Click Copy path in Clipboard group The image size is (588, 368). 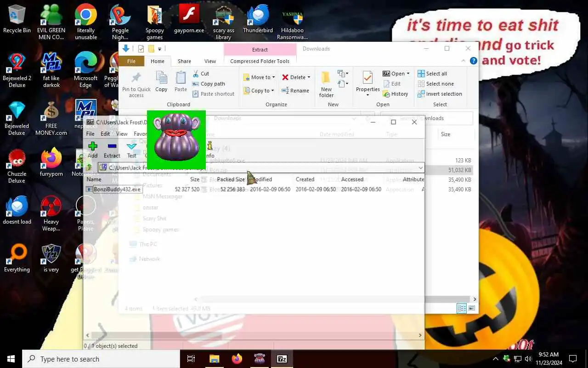tap(209, 84)
